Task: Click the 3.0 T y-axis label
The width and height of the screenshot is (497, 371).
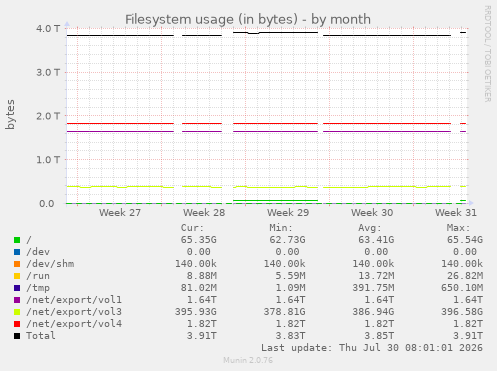Action: [x=48, y=72]
